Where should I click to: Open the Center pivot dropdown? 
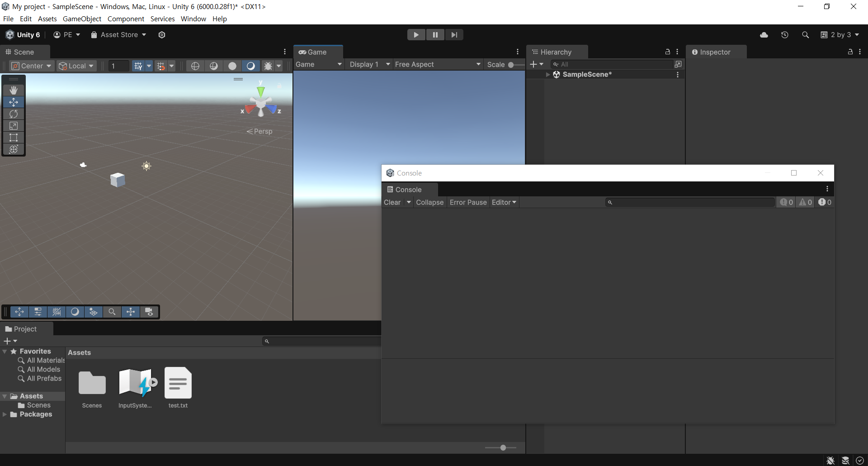point(32,66)
